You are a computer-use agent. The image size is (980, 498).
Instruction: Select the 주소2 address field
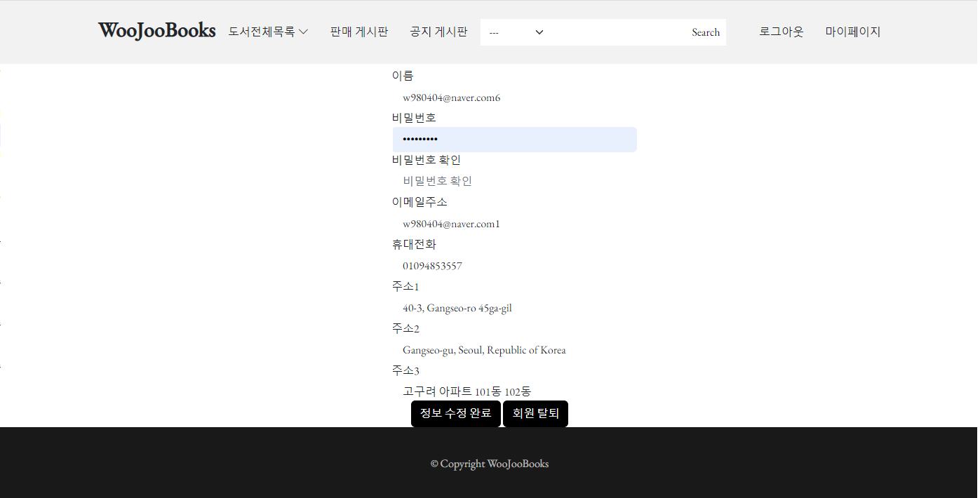[x=515, y=350]
